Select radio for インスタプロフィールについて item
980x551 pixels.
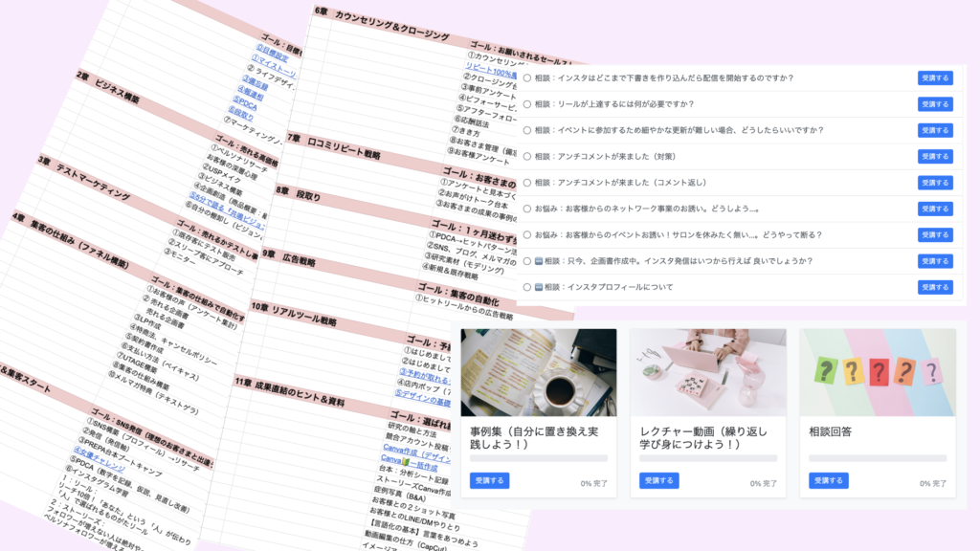click(x=527, y=287)
